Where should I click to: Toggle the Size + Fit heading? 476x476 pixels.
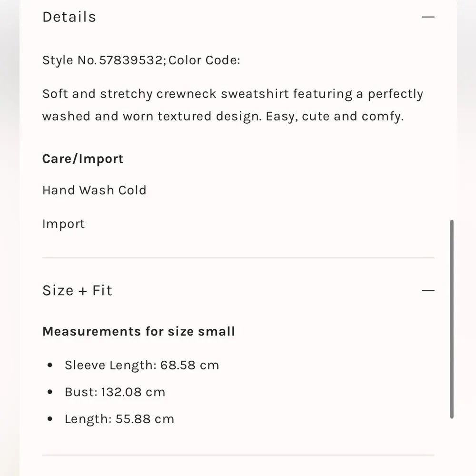pos(78,290)
